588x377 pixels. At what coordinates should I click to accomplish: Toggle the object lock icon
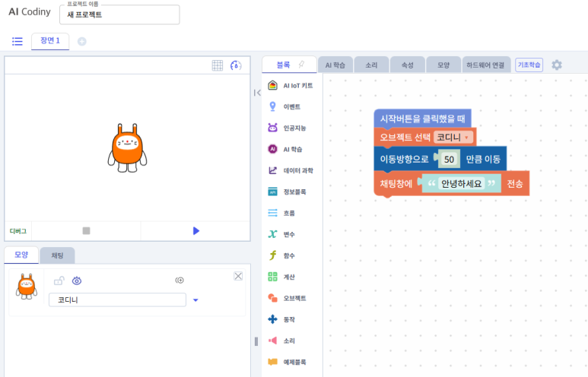[59, 280]
